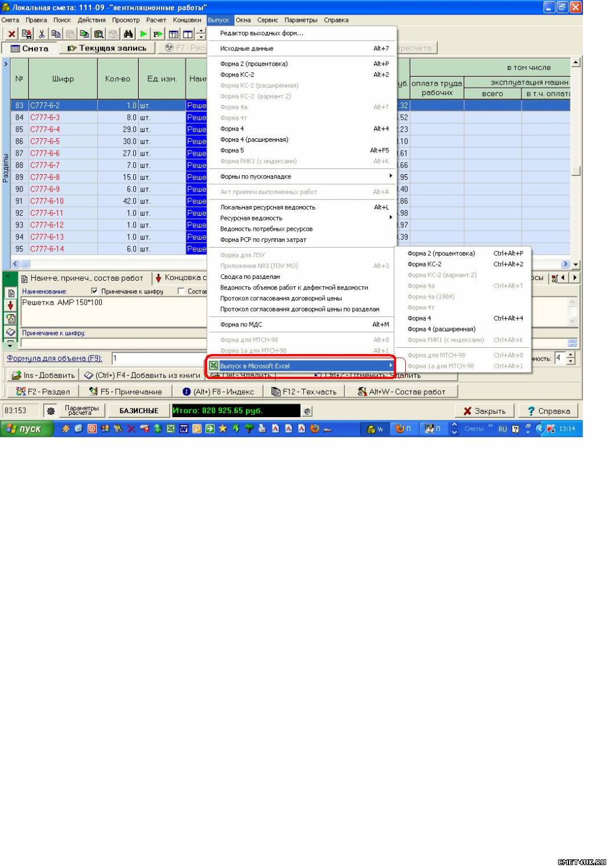Click the Excel icon in Выпуск в Microsoft Excel
Viewport: 609px width, 868px height.
click(214, 366)
